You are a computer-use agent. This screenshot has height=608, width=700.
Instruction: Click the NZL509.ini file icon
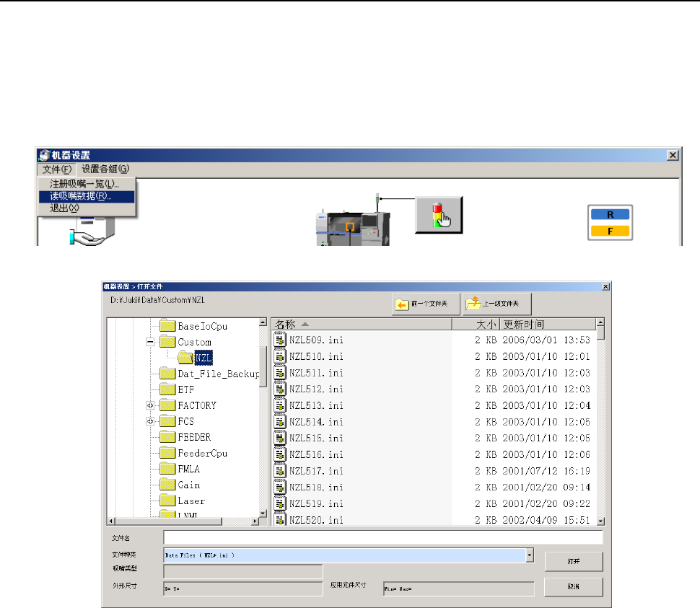pyautogui.click(x=280, y=340)
